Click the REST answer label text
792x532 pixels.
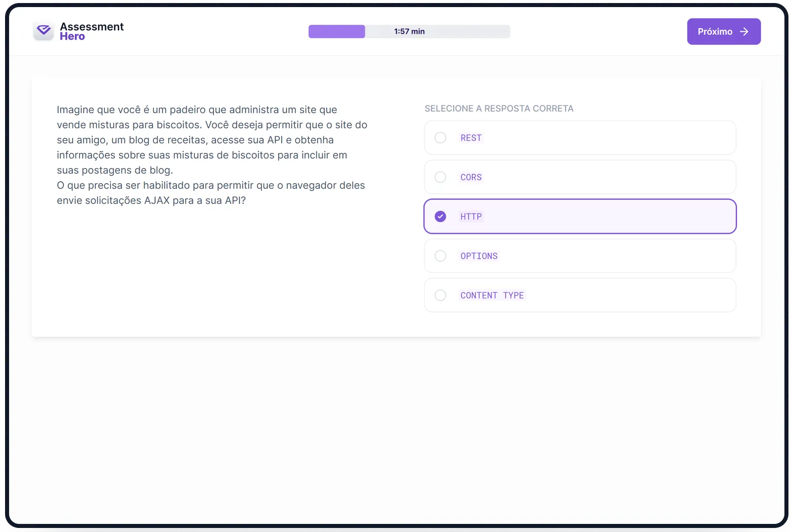click(471, 138)
